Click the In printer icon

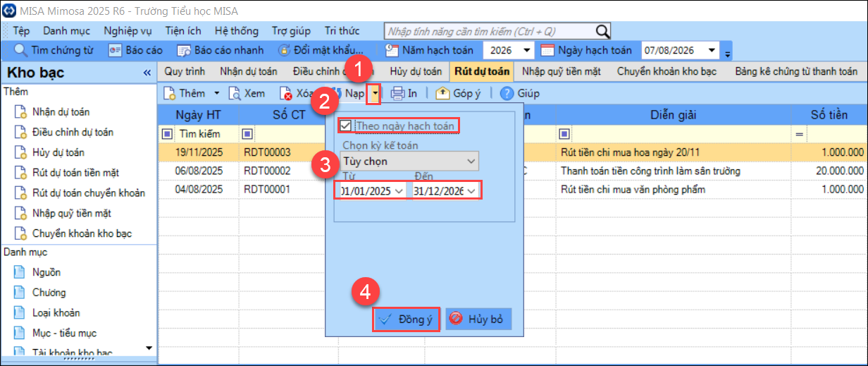[397, 93]
